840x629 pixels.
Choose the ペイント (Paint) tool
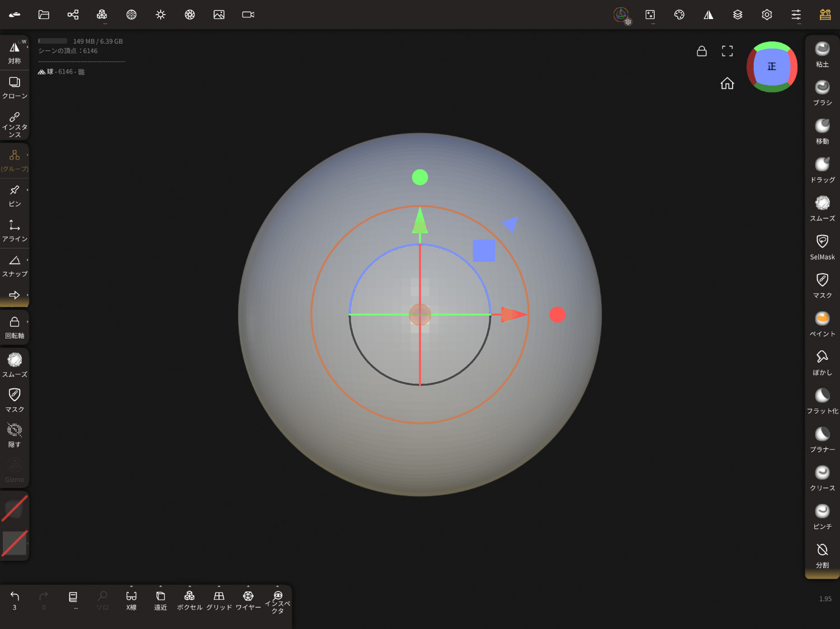click(x=822, y=324)
